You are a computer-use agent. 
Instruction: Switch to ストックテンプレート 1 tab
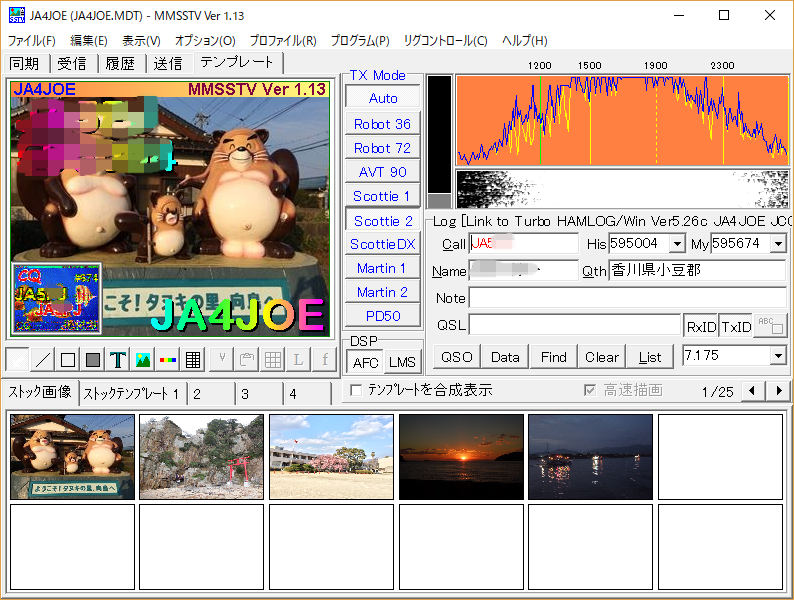131,394
